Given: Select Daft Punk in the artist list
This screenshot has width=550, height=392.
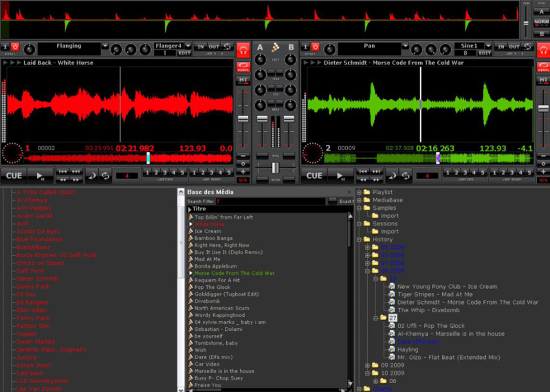Looking at the screenshot, I should click(30, 270).
